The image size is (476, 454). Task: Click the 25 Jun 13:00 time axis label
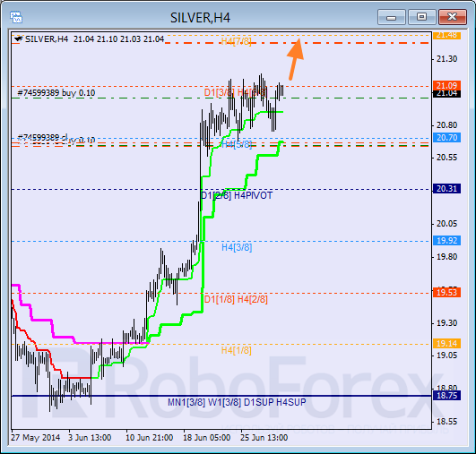click(x=264, y=438)
